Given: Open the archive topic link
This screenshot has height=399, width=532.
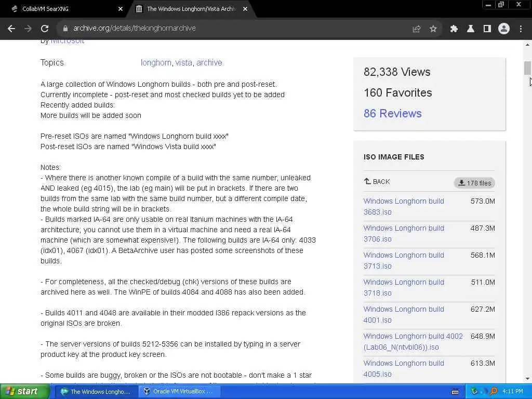Looking at the screenshot, I should tap(209, 63).
